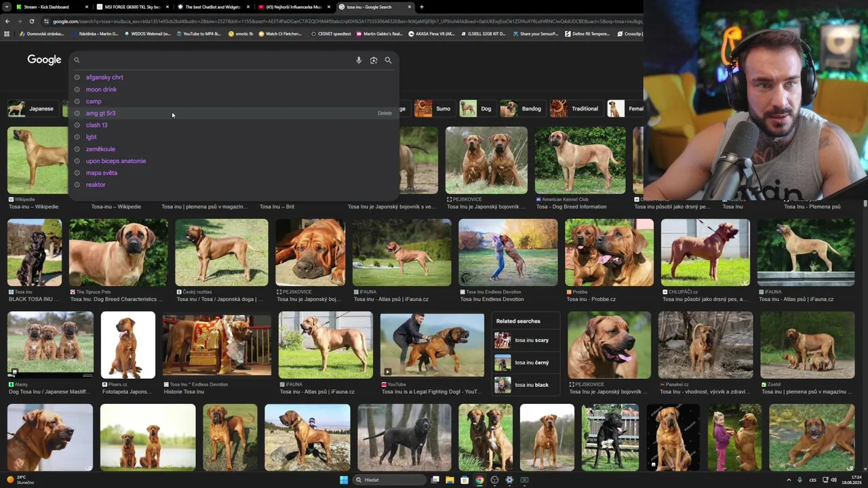Image resolution: width=868 pixels, height=488 pixels.
Task: Click weather widget showing 24°C
Action: pyautogui.click(x=20, y=480)
